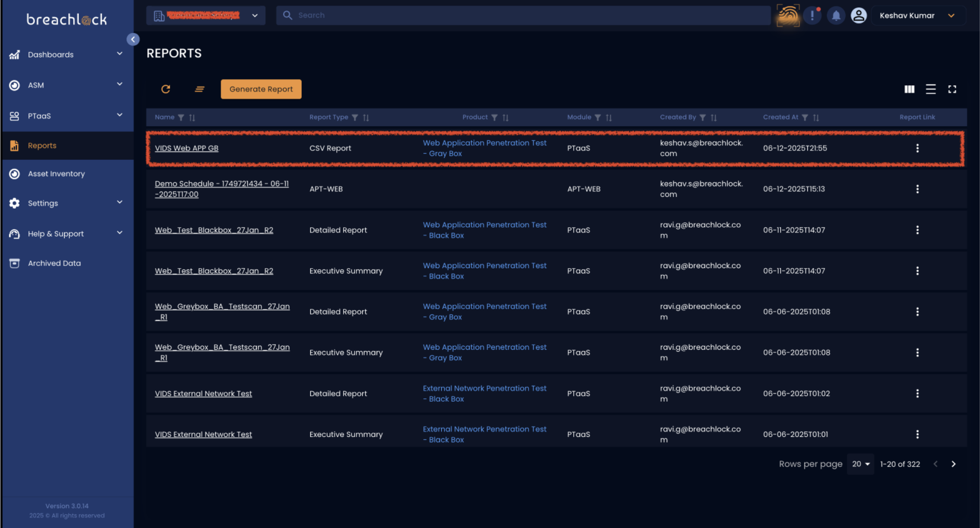Open the organization selector dropdown

[x=206, y=16]
